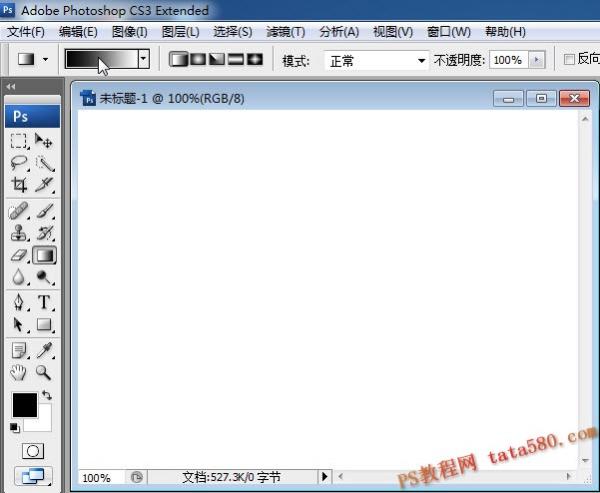Open the 窗口(W) menu
Screen dimensions: 600x493
pyautogui.click(x=448, y=32)
